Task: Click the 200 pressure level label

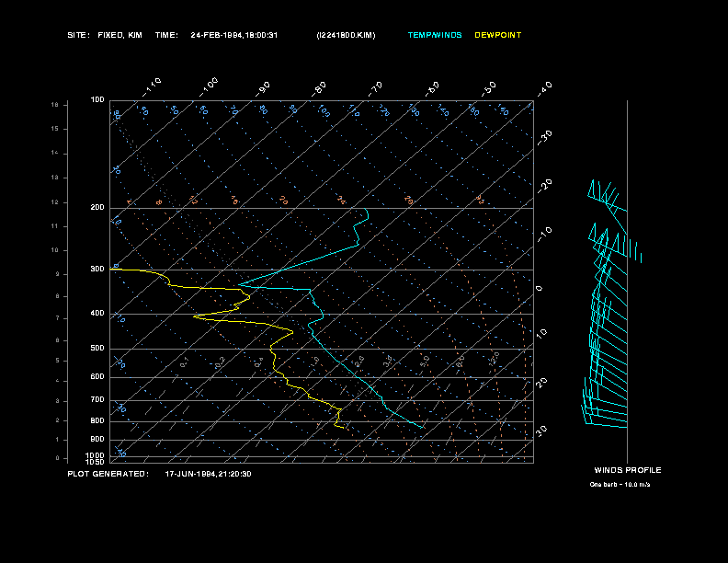Action: 97,208
